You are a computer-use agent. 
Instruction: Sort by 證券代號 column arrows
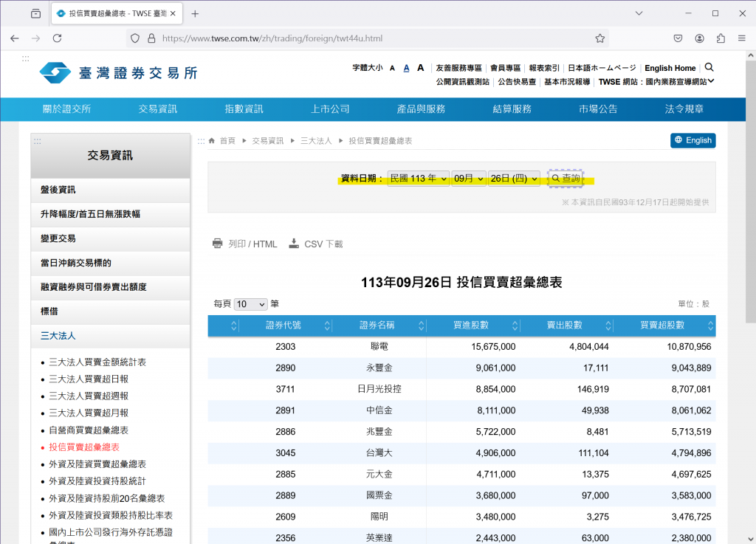(327, 326)
